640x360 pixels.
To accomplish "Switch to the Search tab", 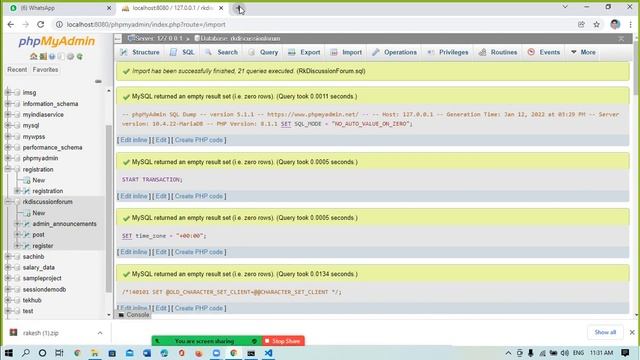I will tap(221, 52).
